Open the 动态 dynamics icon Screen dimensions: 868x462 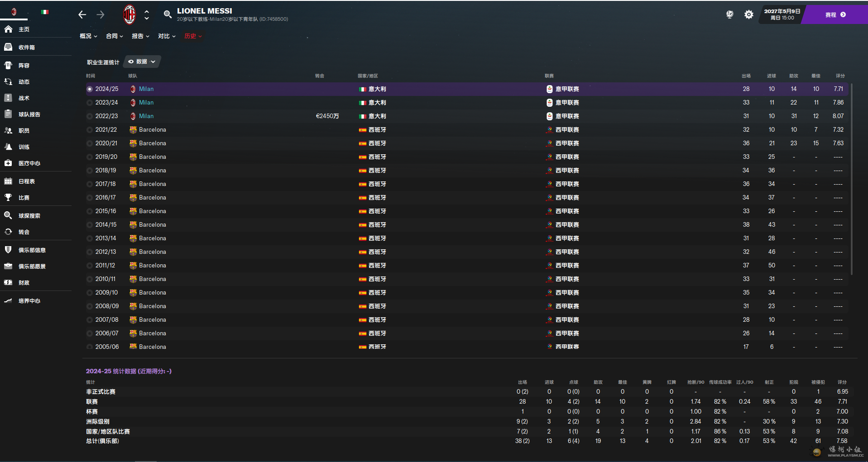(8, 82)
